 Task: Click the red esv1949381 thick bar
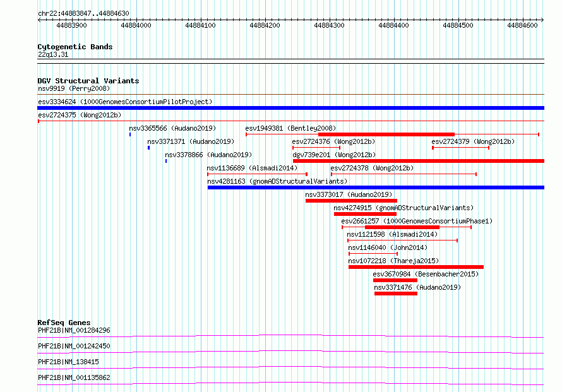386,134
